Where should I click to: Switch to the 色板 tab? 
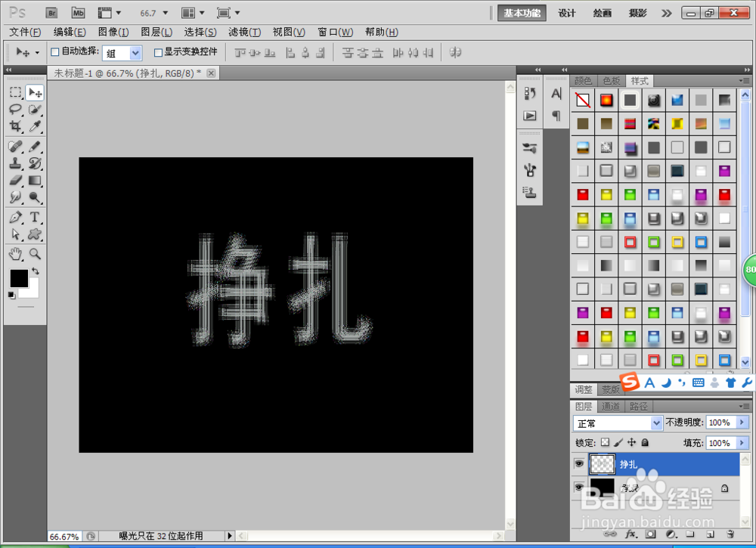coord(612,80)
